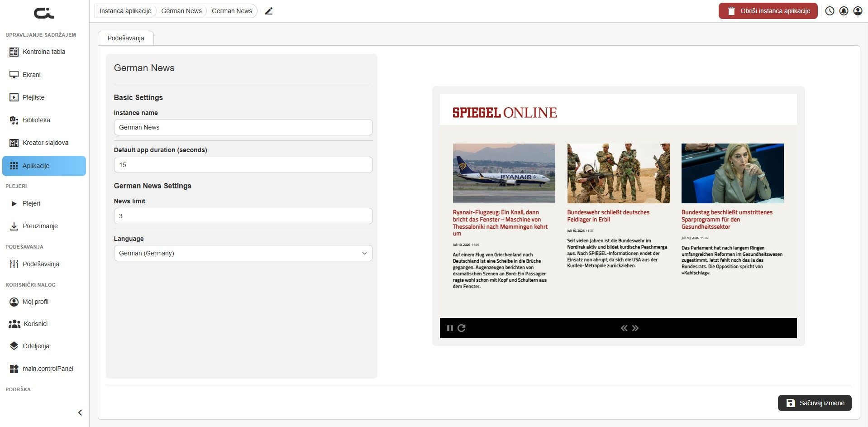The width and height of the screenshot is (868, 427).
Task: Click the Ekrani monitor icon
Action: (x=14, y=75)
